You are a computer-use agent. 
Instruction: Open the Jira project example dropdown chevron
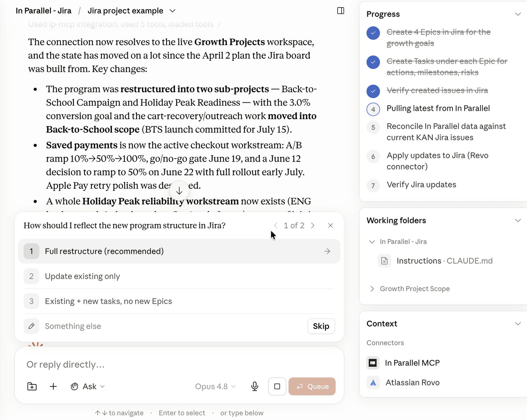172,11
